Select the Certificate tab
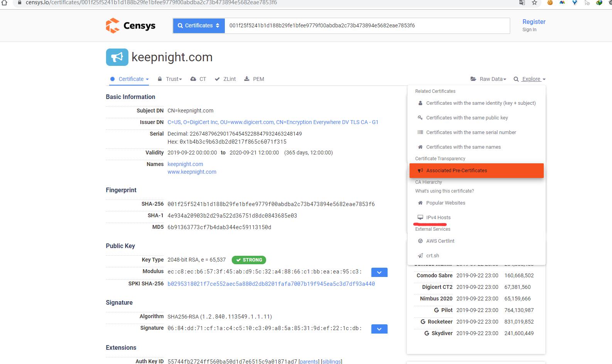This screenshot has width=612, height=364. point(129,79)
